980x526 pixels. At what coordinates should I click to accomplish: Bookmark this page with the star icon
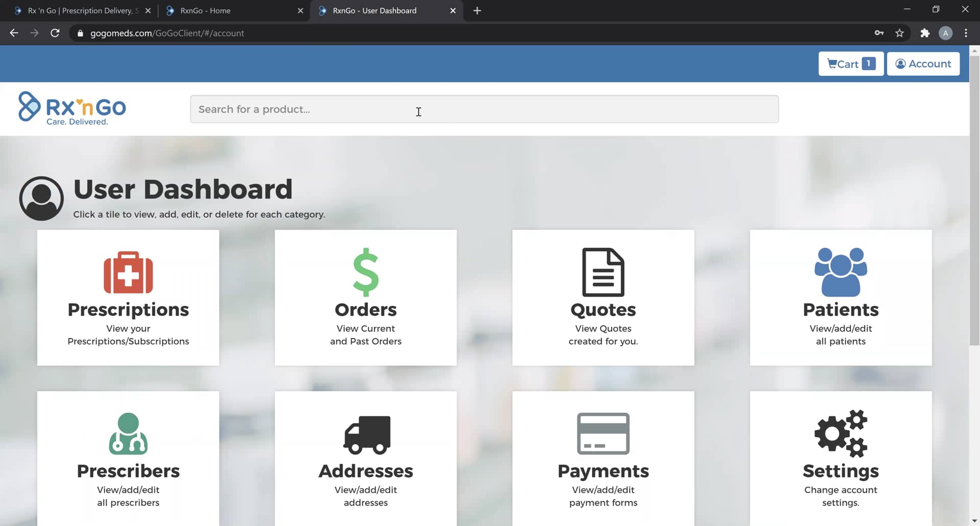tap(899, 33)
